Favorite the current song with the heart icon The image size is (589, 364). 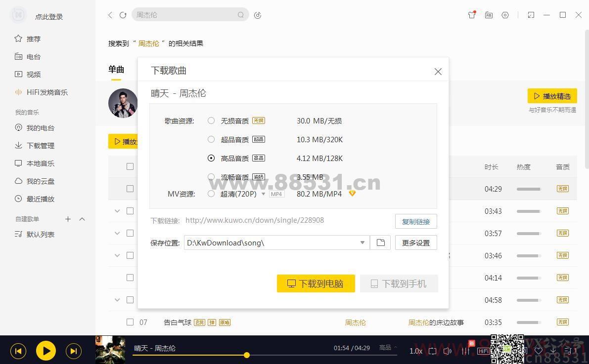(x=539, y=351)
